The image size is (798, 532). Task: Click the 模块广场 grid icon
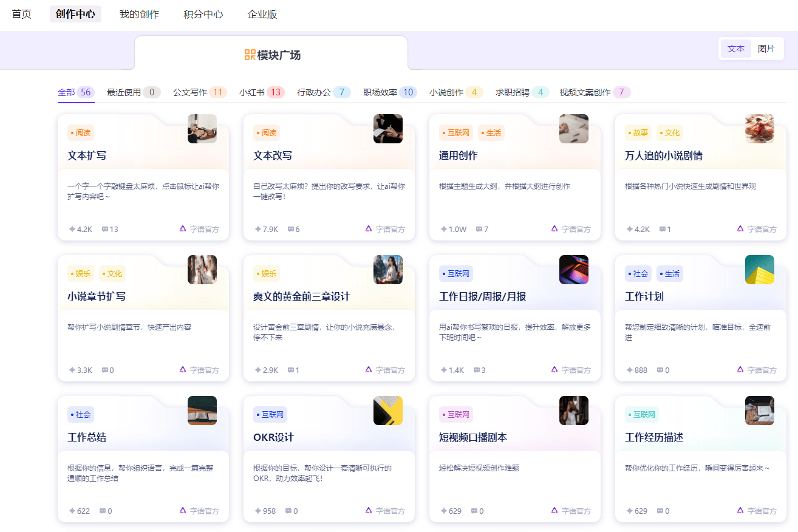tap(249, 54)
